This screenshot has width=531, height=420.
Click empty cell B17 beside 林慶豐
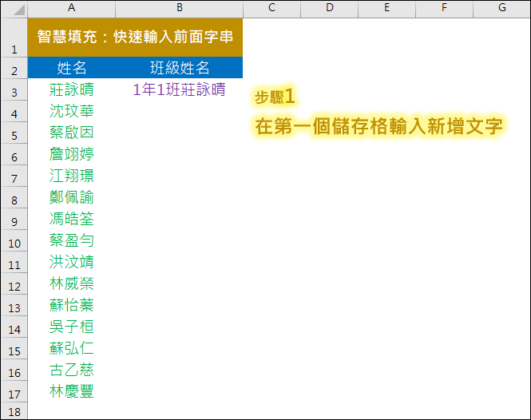[179, 391]
